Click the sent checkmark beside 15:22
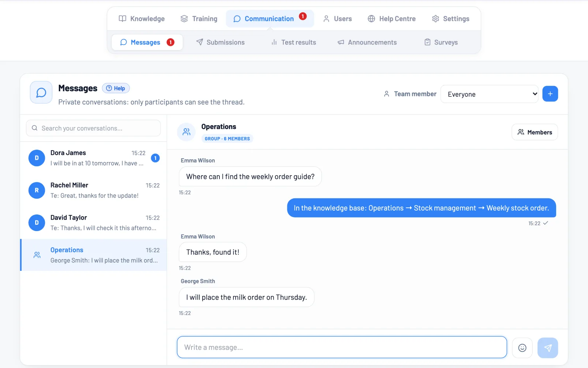Viewport: 588px width, 368px height. pos(546,223)
